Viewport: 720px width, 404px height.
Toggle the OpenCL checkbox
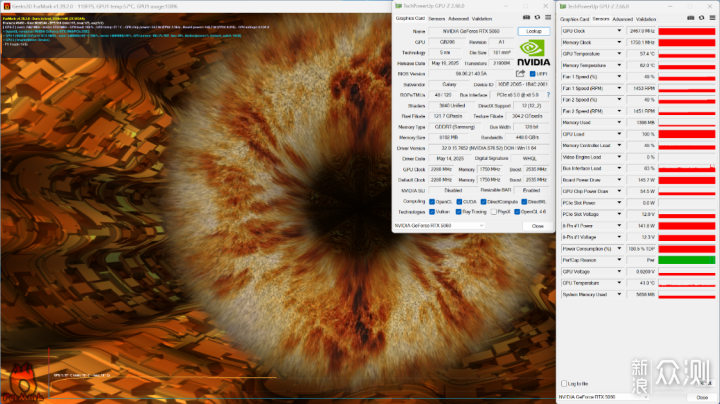click(432, 202)
